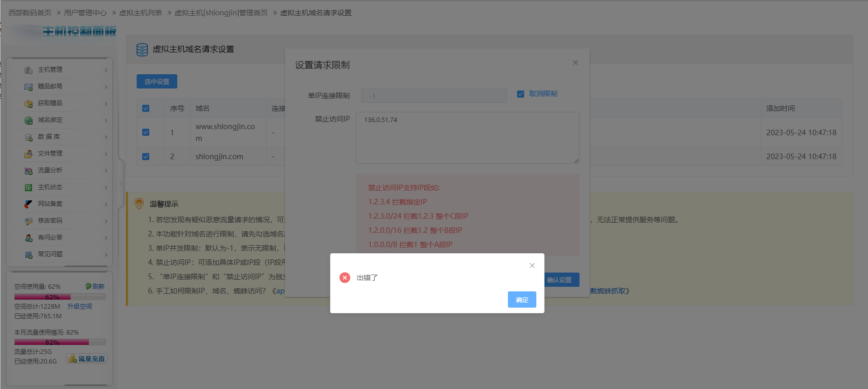This screenshot has height=389, width=868.
Task: Toggle the select-all checkbox in table header
Action: pyautogui.click(x=146, y=108)
